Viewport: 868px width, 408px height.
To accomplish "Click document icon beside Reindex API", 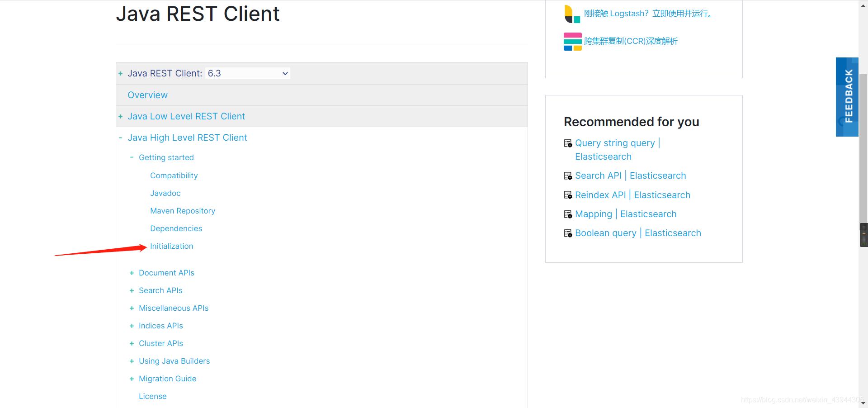I will [x=568, y=195].
